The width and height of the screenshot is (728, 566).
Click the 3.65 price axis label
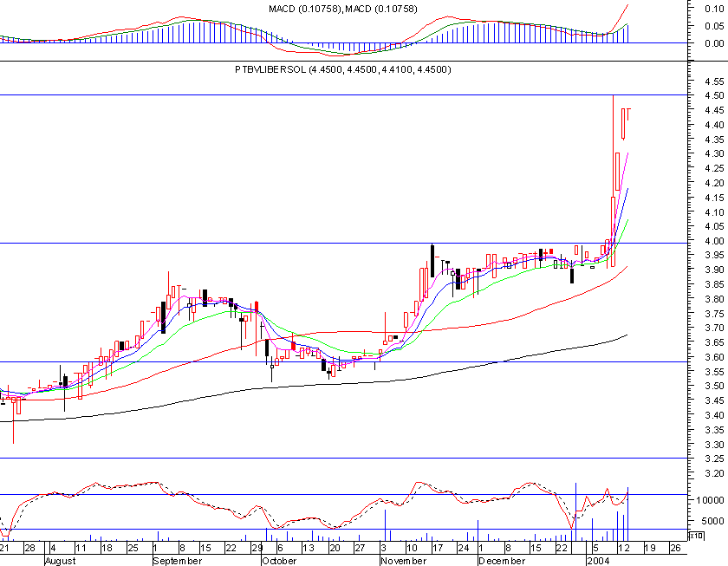coord(714,342)
